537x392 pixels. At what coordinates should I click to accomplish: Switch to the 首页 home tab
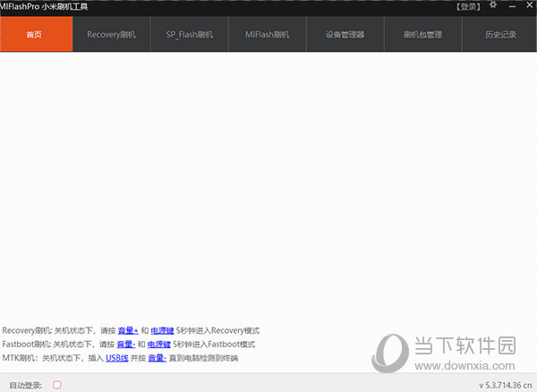[x=37, y=34]
